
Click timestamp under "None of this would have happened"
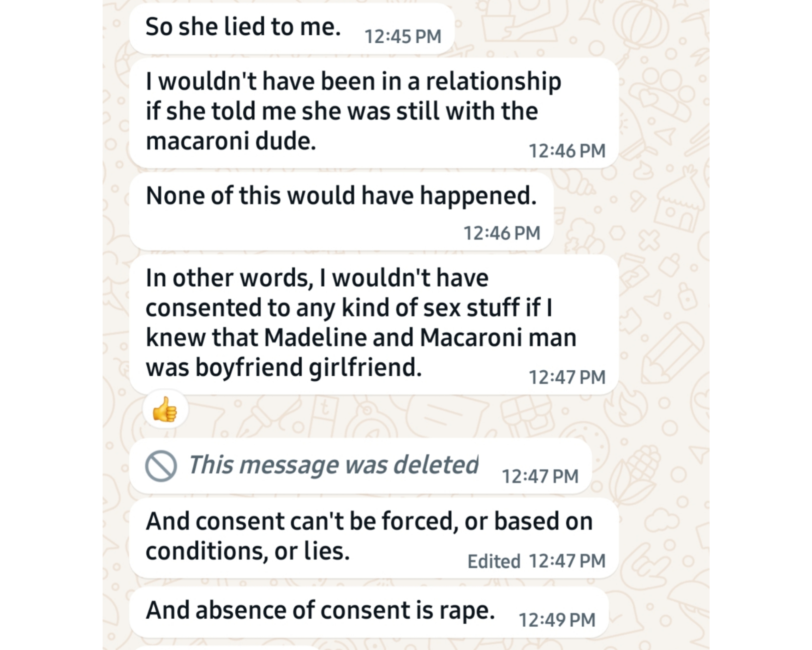(502, 233)
